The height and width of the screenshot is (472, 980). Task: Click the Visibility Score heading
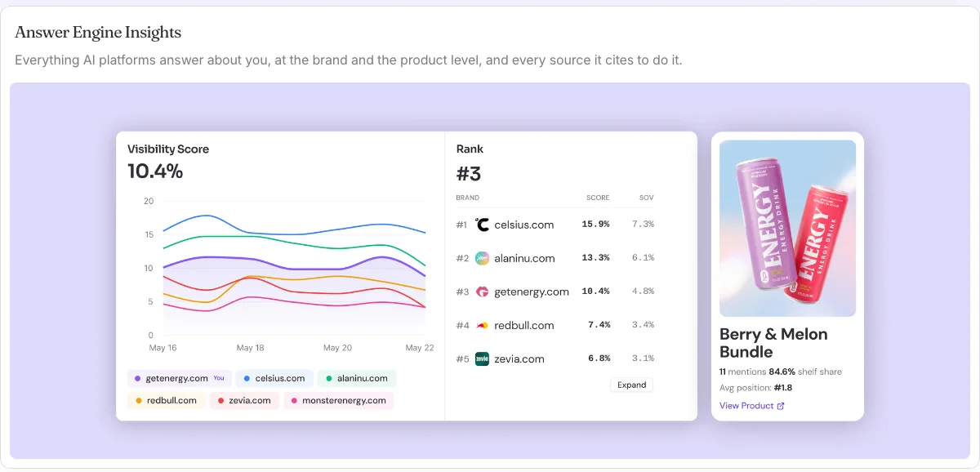tap(168, 149)
